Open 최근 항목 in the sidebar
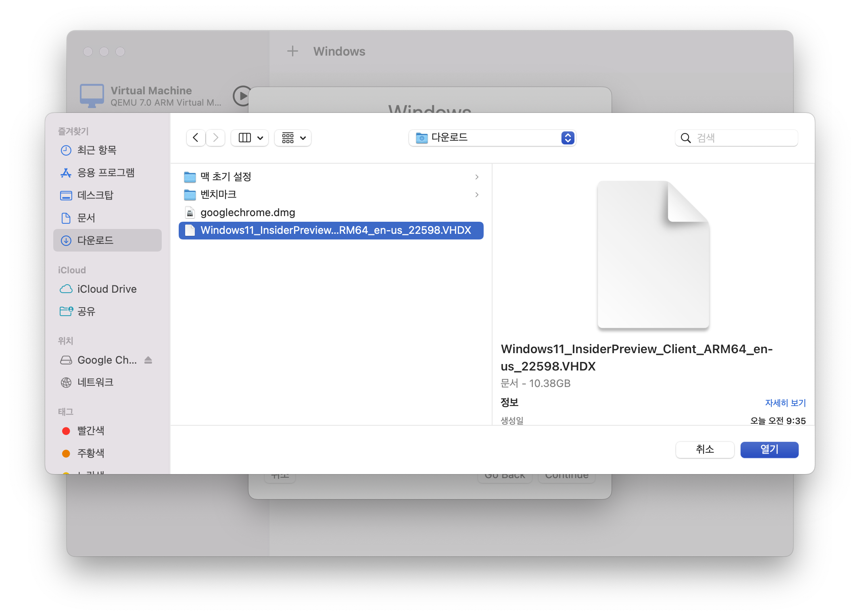This screenshot has width=860, height=616. click(97, 150)
